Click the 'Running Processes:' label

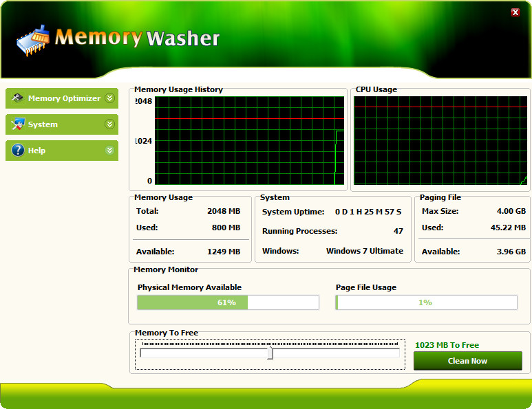pos(299,231)
